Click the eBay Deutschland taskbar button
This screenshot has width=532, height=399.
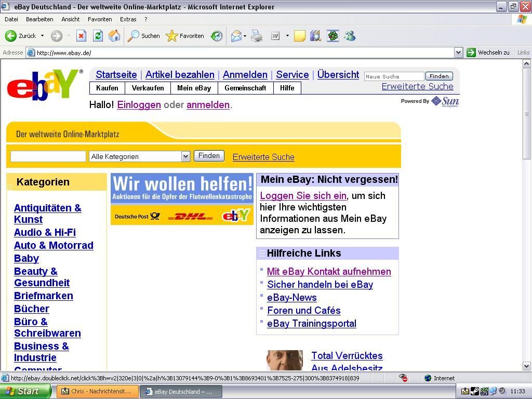[x=181, y=391]
